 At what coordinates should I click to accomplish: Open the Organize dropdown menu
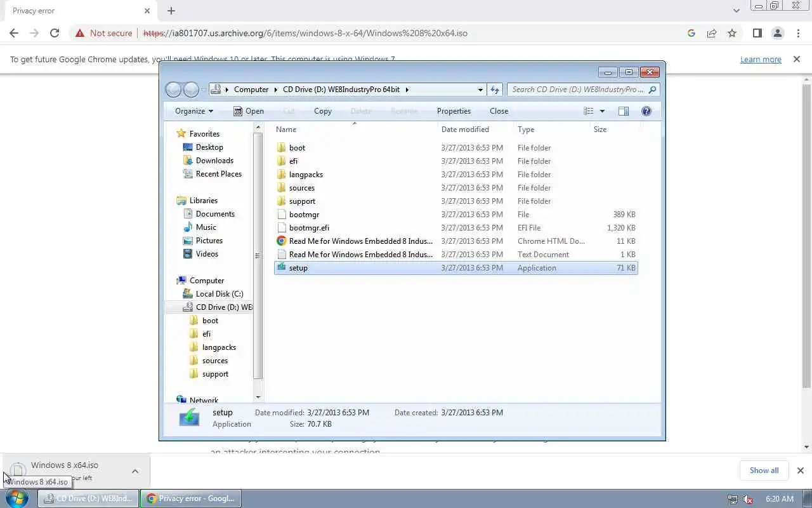click(x=194, y=111)
